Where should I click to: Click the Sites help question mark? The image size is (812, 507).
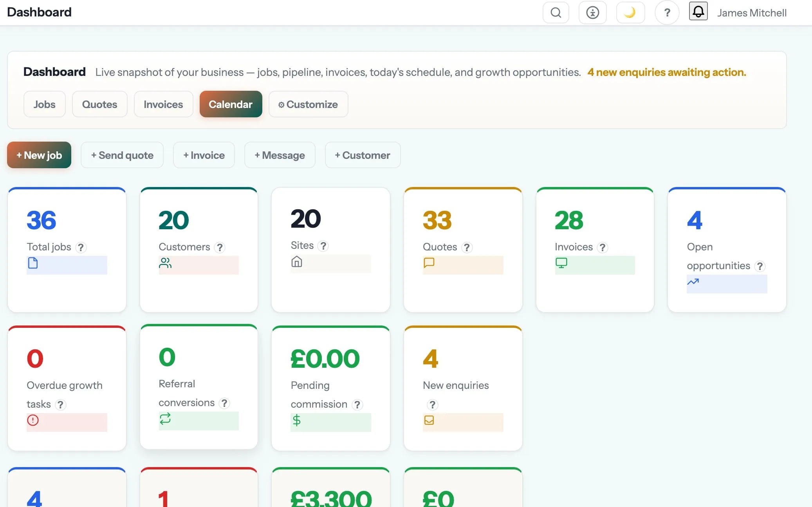coord(323,246)
